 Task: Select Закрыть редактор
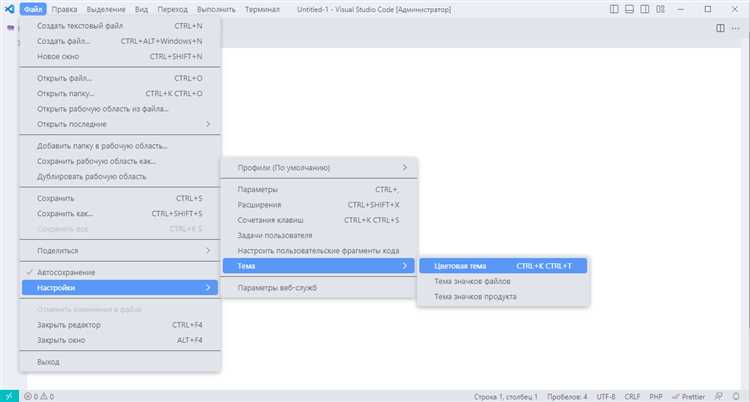tap(120, 325)
